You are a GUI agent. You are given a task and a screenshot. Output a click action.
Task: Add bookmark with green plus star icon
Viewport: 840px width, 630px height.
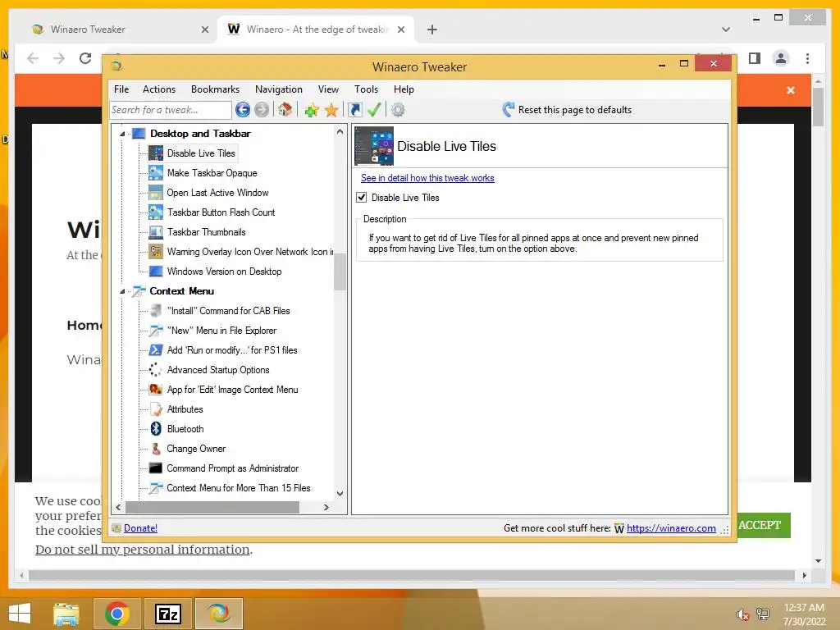pos(312,111)
